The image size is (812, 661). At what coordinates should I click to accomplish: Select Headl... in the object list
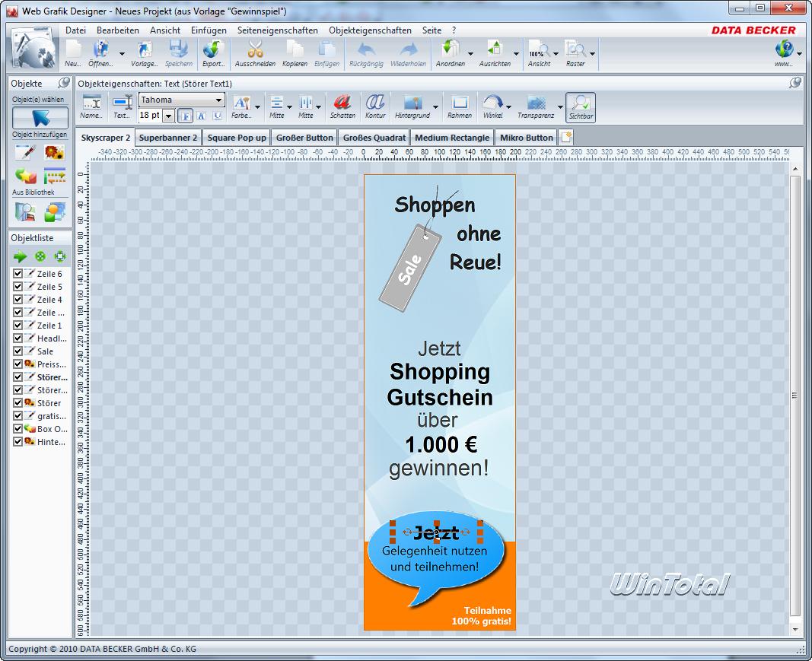(x=52, y=338)
